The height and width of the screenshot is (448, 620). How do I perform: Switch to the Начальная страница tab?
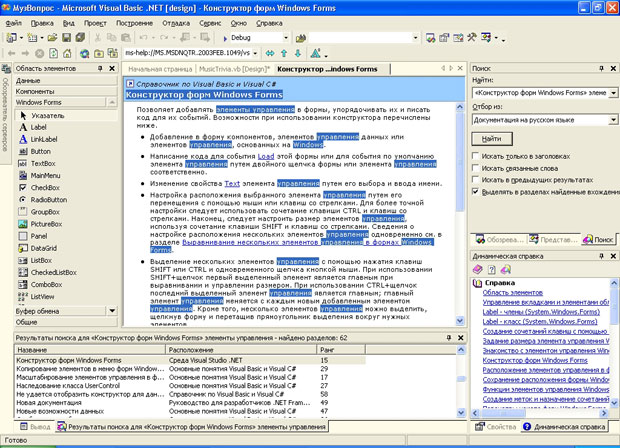tap(160, 69)
